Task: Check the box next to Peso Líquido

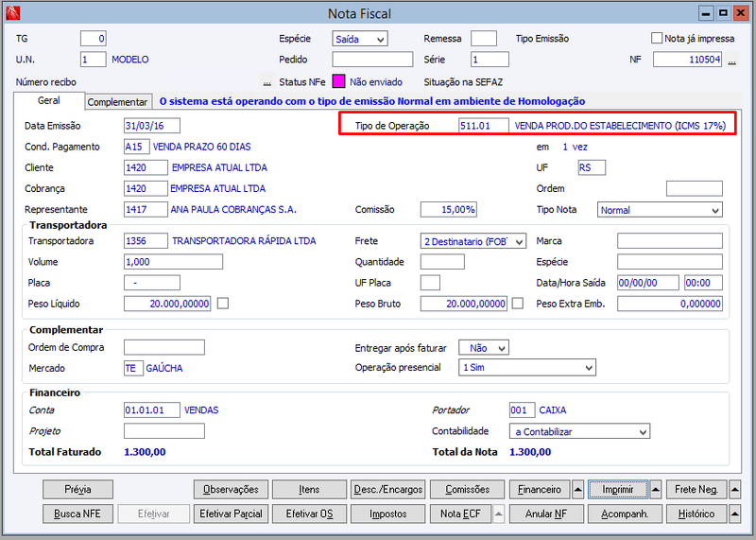Action: (x=223, y=304)
